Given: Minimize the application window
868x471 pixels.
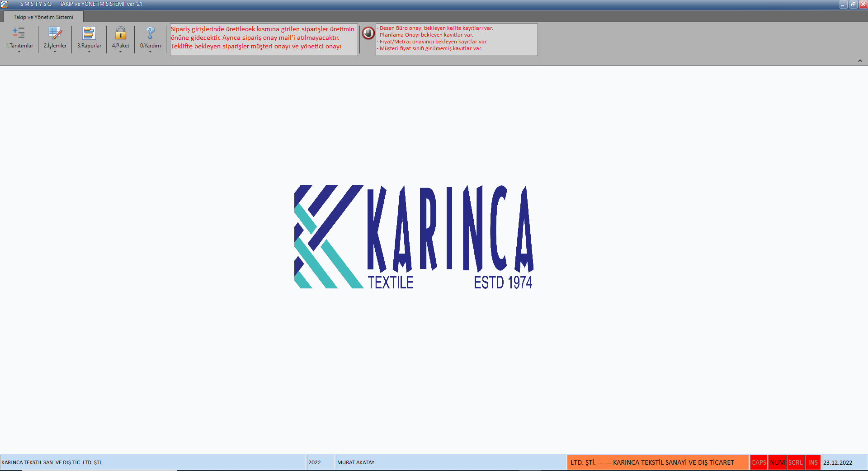Looking at the screenshot, I should 843,5.
